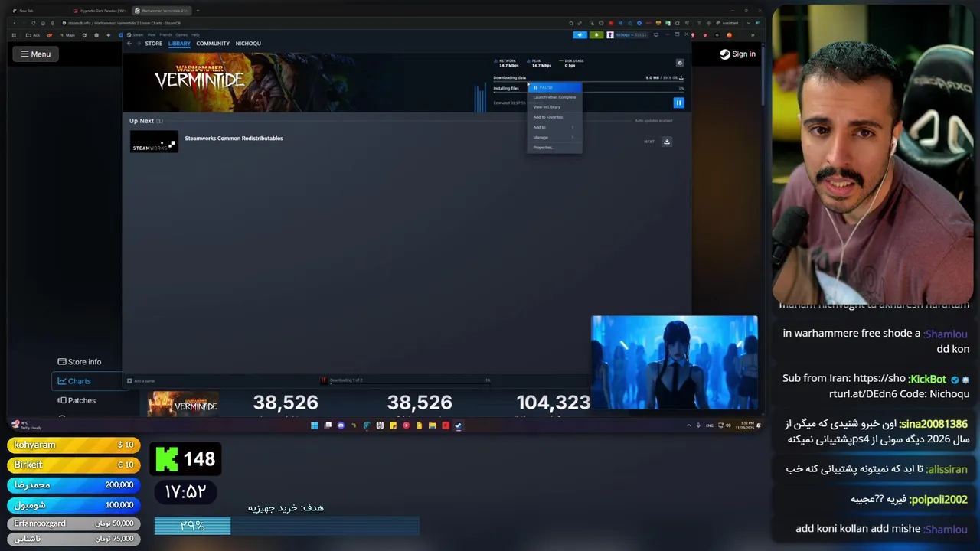Click the blue pause download button

[x=678, y=103]
